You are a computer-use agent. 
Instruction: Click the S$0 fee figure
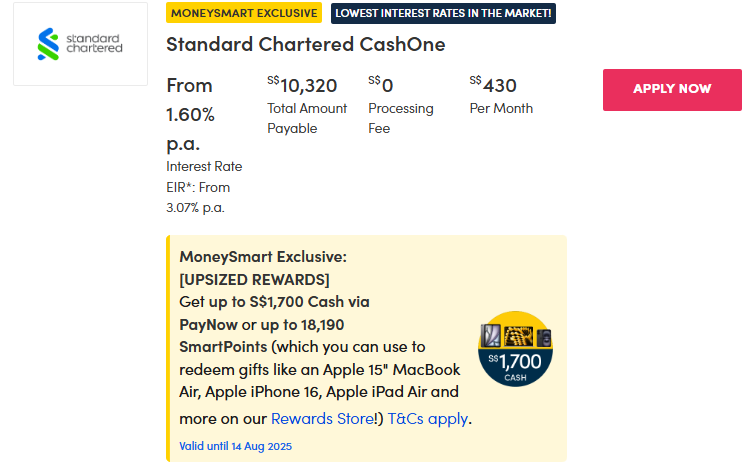pyautogui.click(x=381, y=85)
